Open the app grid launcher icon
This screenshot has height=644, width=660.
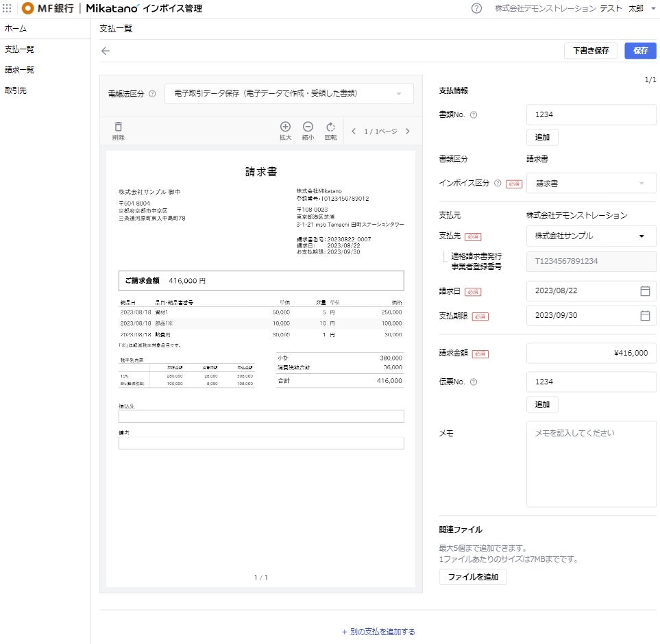7,8
